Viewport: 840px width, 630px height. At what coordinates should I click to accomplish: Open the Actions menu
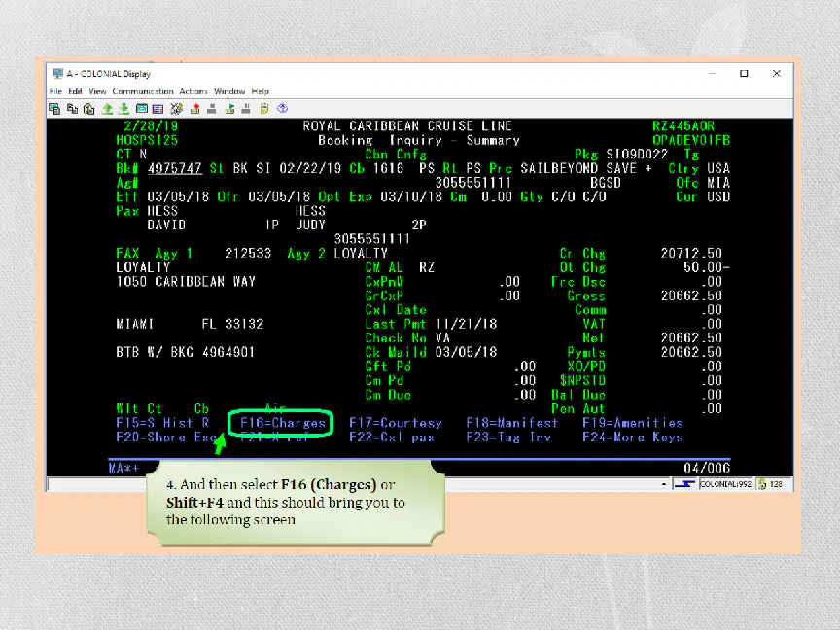193,91
